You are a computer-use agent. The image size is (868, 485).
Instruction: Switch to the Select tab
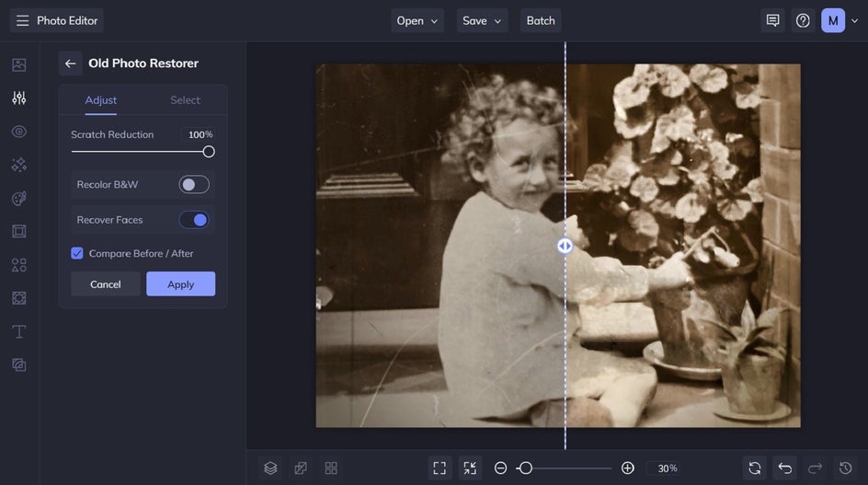pos(185,100)
